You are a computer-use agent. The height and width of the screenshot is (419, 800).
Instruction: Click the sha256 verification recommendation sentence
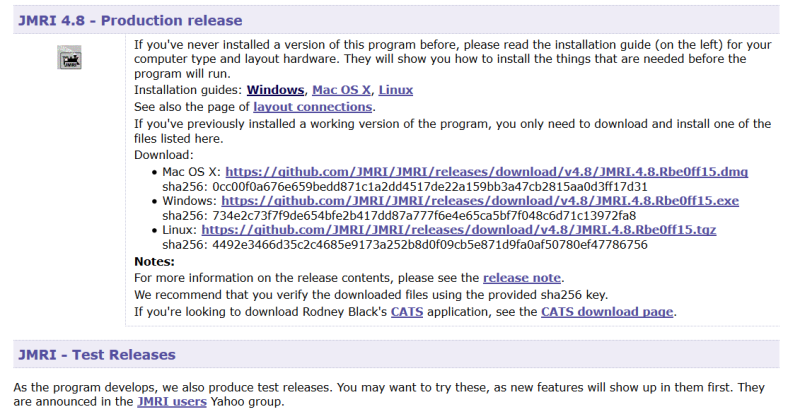(370, 294)
